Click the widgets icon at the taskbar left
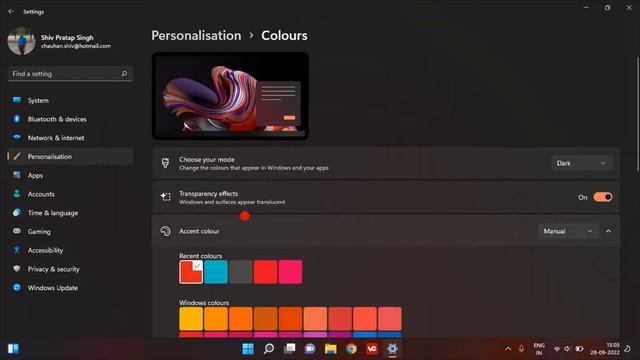This screenshot has height=360, width=640. tap(13, 349)
